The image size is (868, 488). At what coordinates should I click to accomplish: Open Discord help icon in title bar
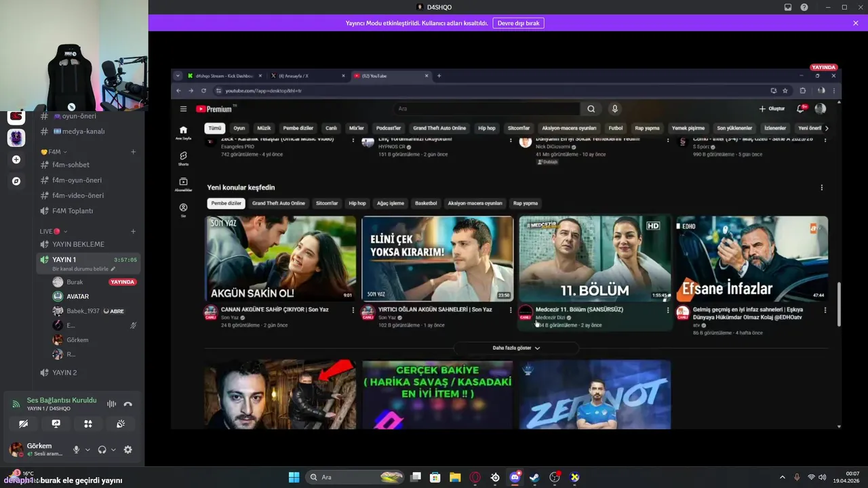[x=804, y=7]
